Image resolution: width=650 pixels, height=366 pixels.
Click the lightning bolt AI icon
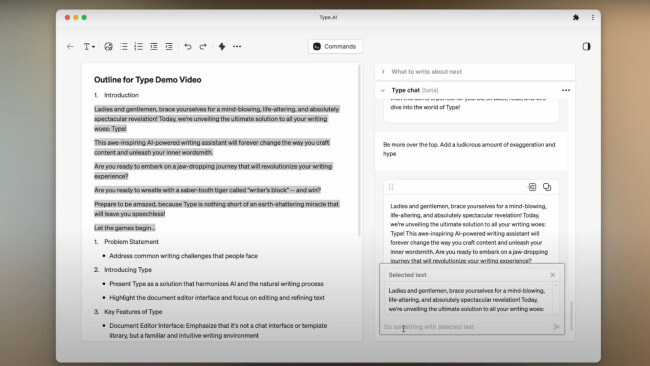click(222, 46)
